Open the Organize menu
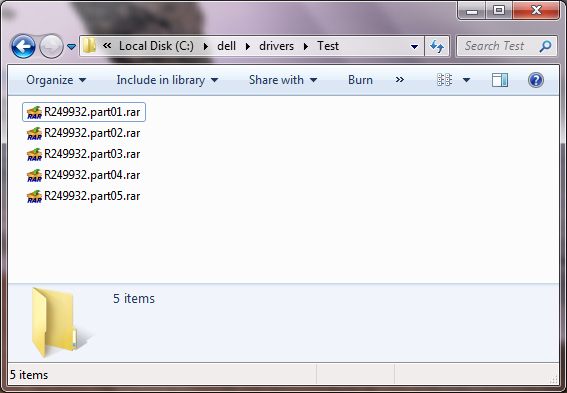Viewport: 567px width, 393px height. (56, 80)
